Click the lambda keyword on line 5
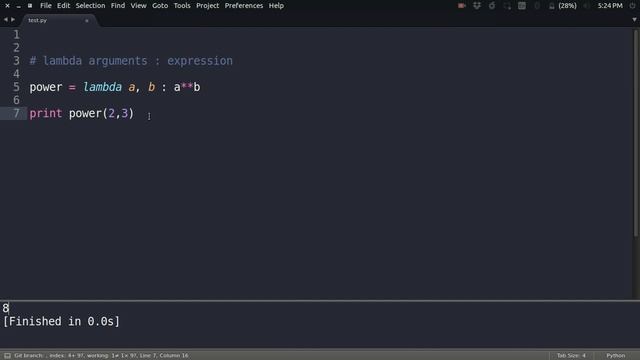 102,87
